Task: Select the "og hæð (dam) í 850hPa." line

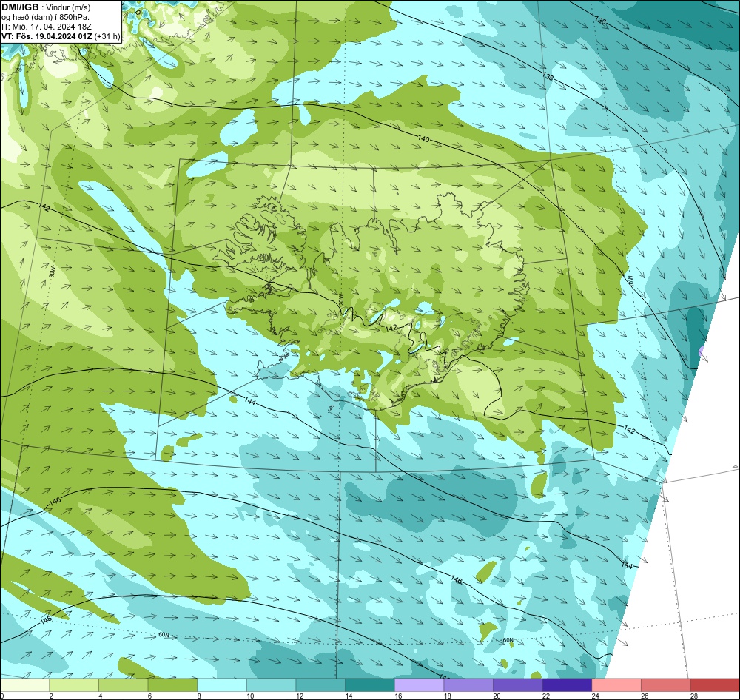Action: point(45,17)
